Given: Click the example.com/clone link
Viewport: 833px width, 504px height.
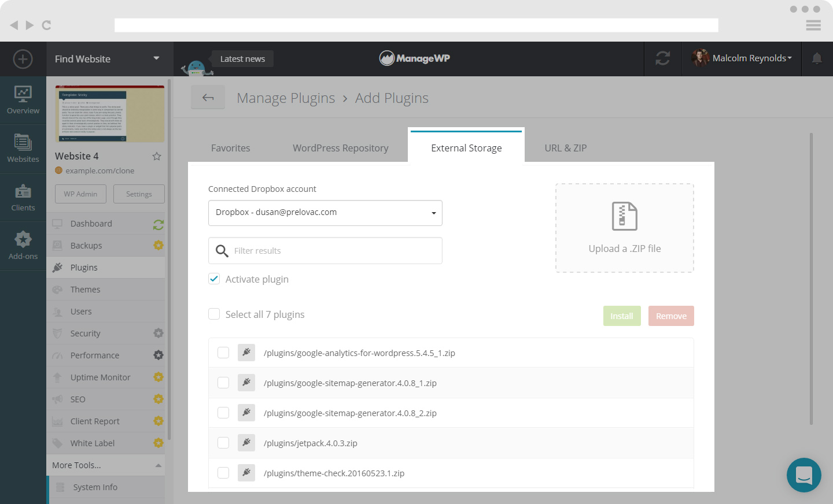Looking at the screenshot, I should pyautogui.click(x=99, y=171).
